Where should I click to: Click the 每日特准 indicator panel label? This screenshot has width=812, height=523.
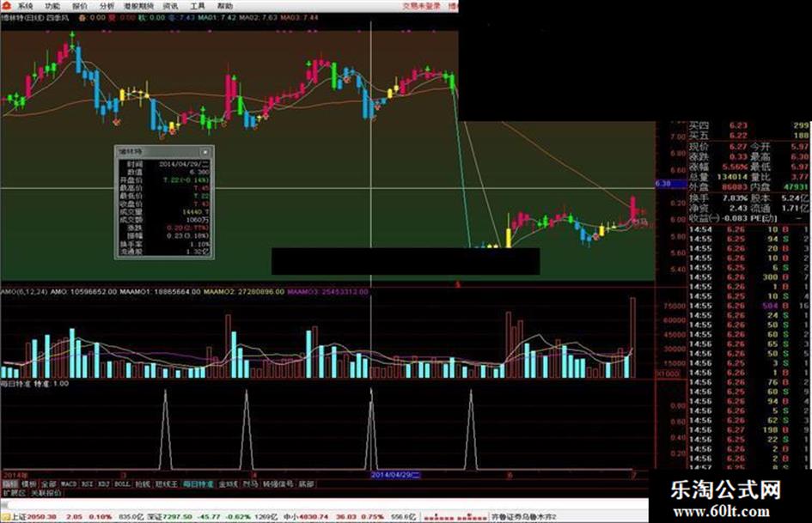[x=15, y=384]
